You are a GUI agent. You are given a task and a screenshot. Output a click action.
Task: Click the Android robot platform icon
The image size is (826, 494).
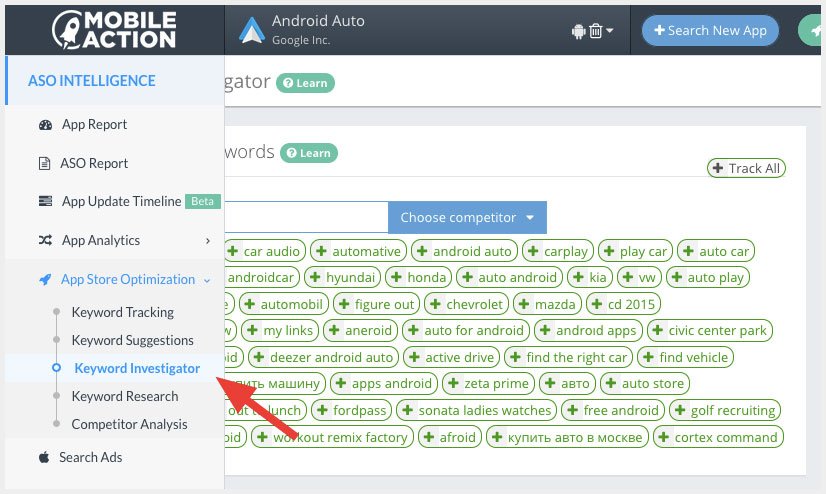pos(578,32)
